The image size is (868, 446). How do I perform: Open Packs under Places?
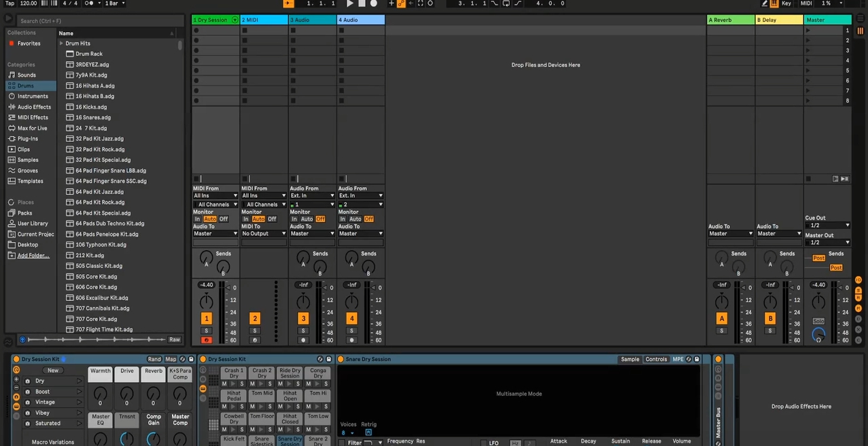pos(24,213)
